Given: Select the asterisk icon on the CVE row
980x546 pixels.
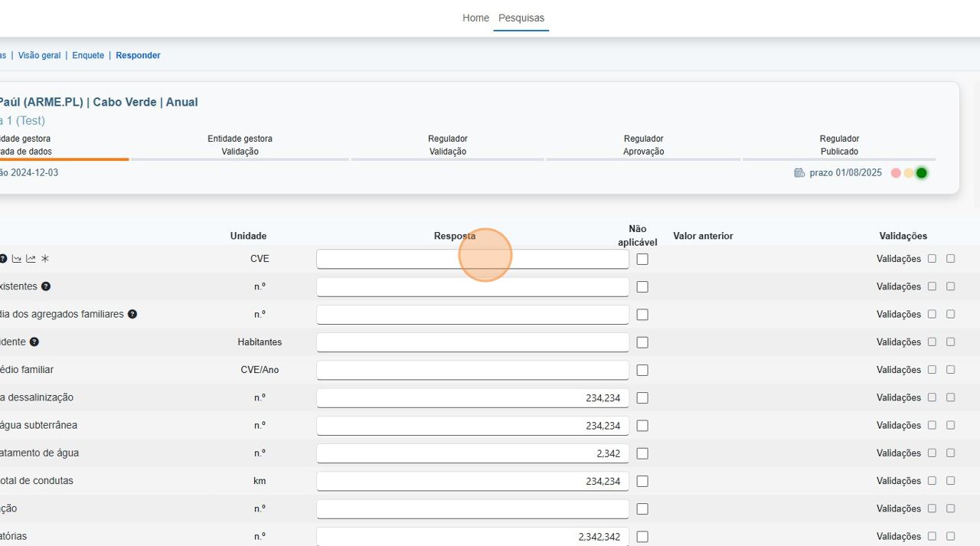Looking at the screenshot, I should click(x=44, y=258).
